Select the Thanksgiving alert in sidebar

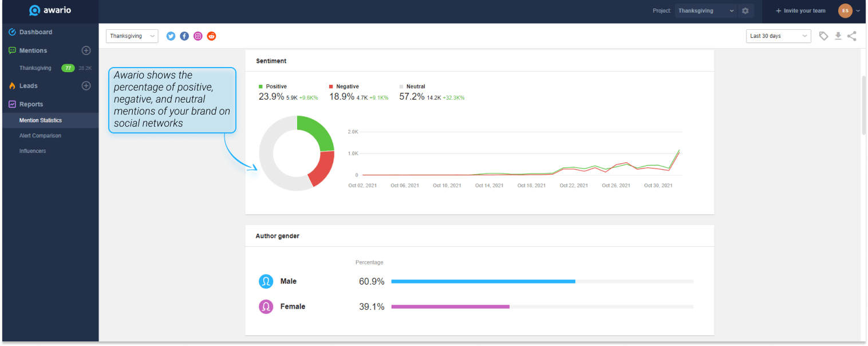coord(35,68)
